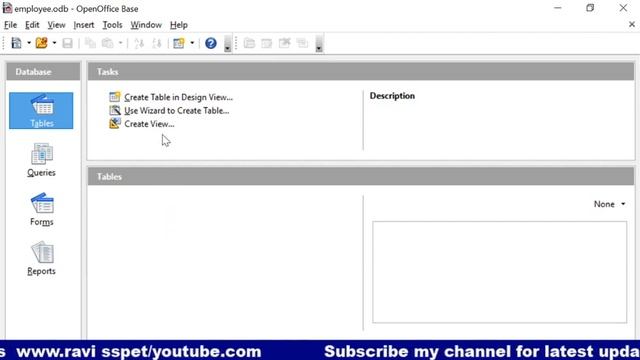The width and height of the screenshot is (640, 360).
Task: Open the Edit menu
Action: click(32, 25)
